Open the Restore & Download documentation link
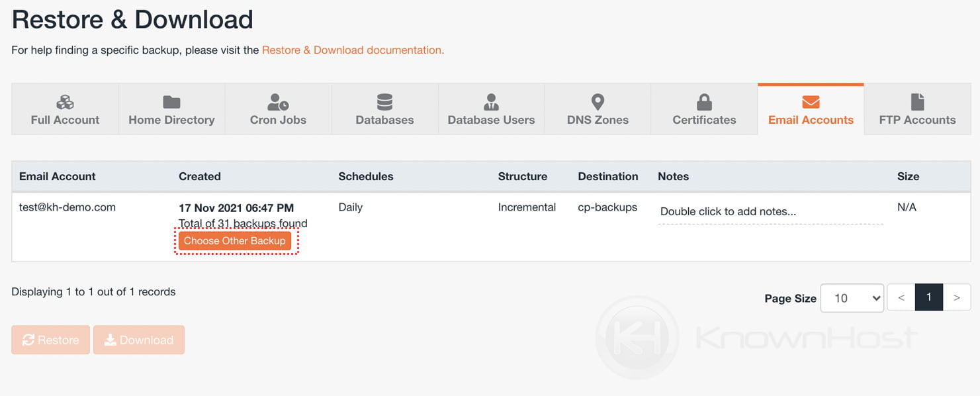Image resolution: width=980 pixels, height=396 pixels. pos(353,50)
